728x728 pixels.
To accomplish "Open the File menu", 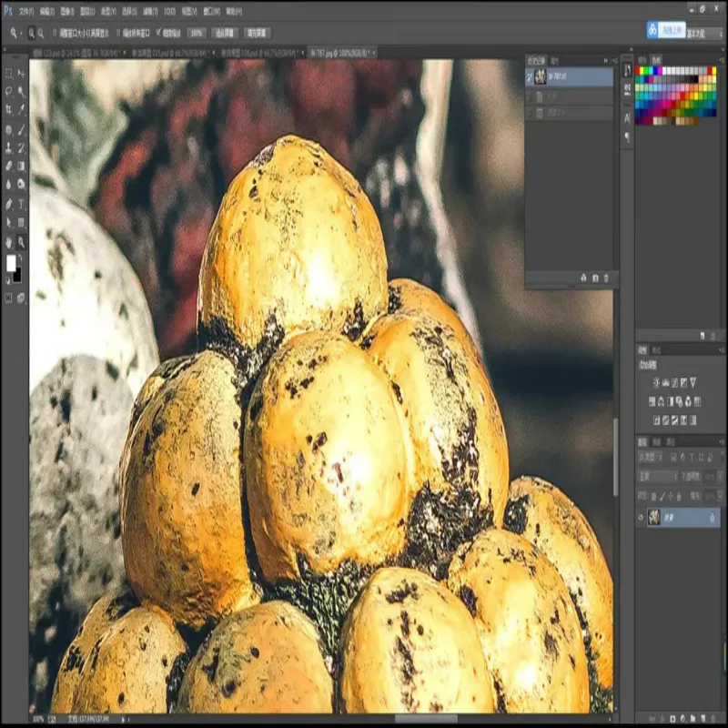I will coord(26,11).
